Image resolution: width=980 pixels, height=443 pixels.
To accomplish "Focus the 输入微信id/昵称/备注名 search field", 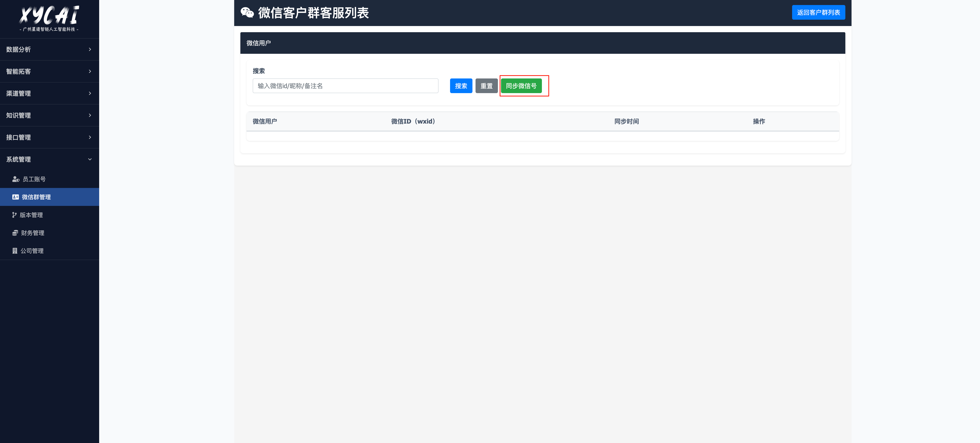I will tap(346, 86).
